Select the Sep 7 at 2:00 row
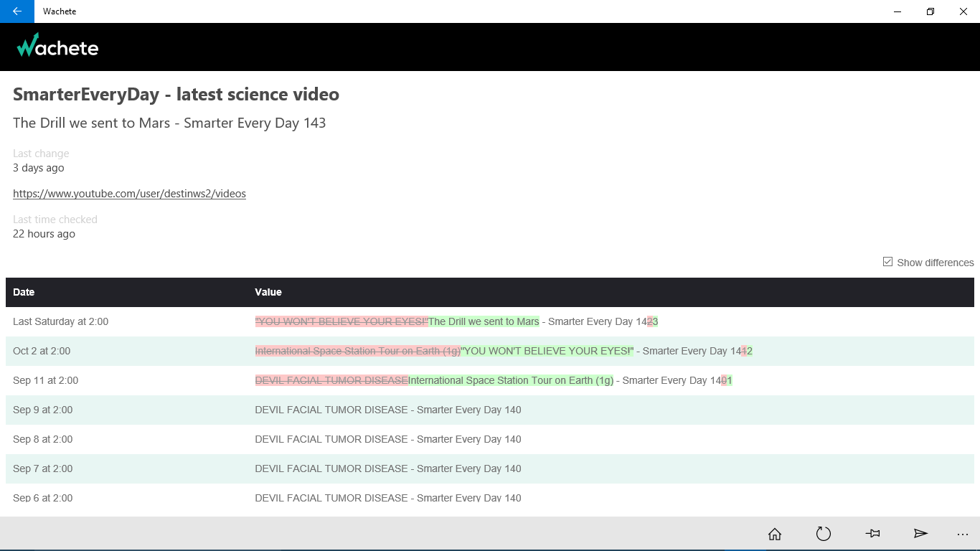 point(490,468)
